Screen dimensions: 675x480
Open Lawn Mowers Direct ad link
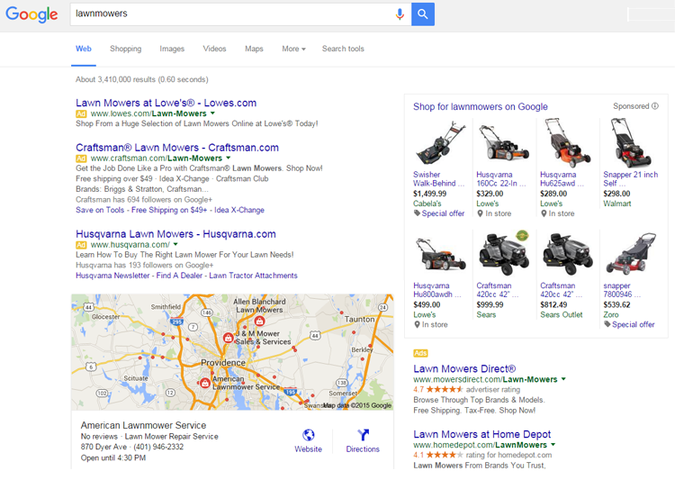(x=464, y=369)
